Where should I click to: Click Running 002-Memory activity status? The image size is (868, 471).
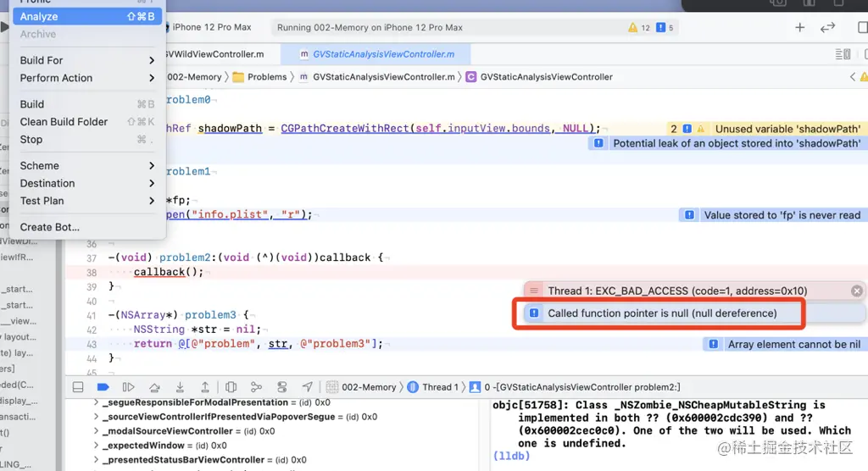370,28
